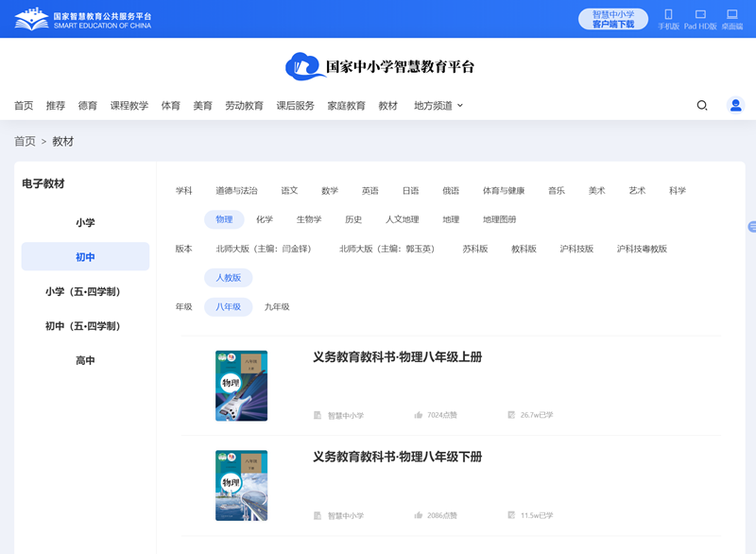756x554 pixels.
Task: Open the 体育 navigation item
Action: point(171,106)
